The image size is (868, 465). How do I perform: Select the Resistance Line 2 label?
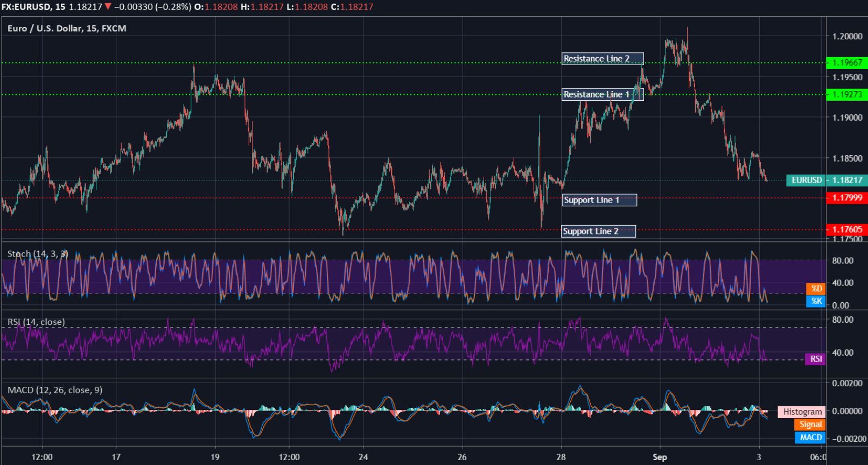[x=603, y=59]
